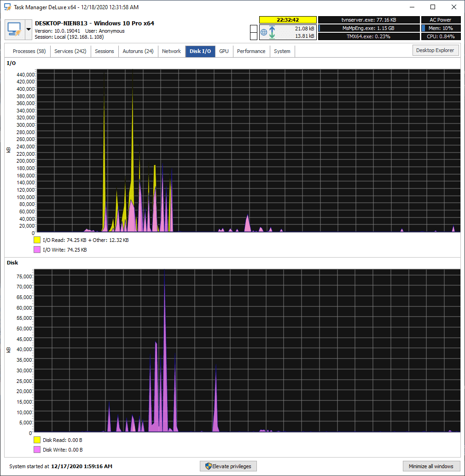Click the Desktop Explorer button

[x=435, y=50]
